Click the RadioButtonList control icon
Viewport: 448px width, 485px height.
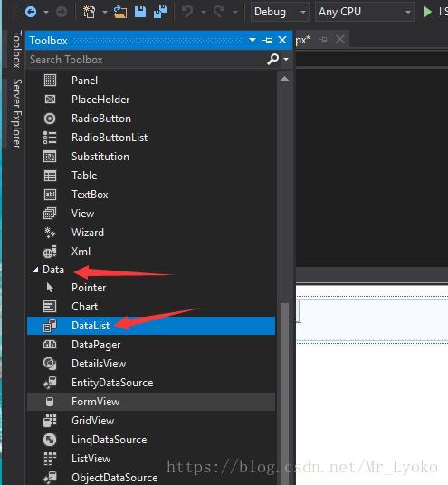pyautogui.click(x=50, y=138)
